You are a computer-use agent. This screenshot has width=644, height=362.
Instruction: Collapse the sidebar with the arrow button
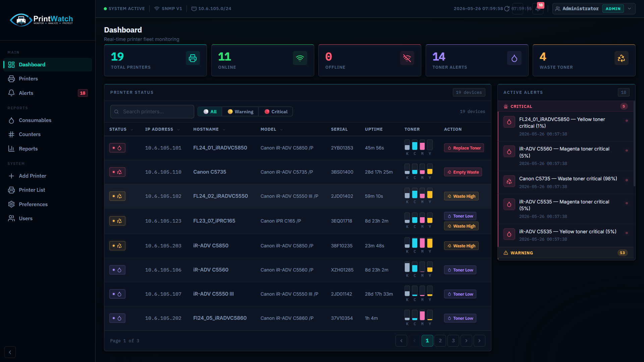pos(10,352)
